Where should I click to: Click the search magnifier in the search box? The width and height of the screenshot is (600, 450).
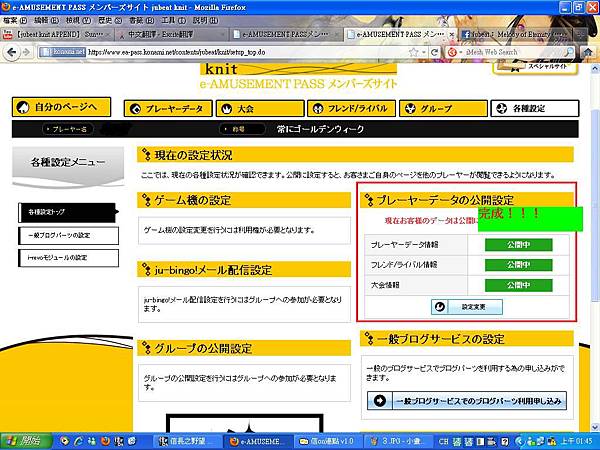point(569,52)
